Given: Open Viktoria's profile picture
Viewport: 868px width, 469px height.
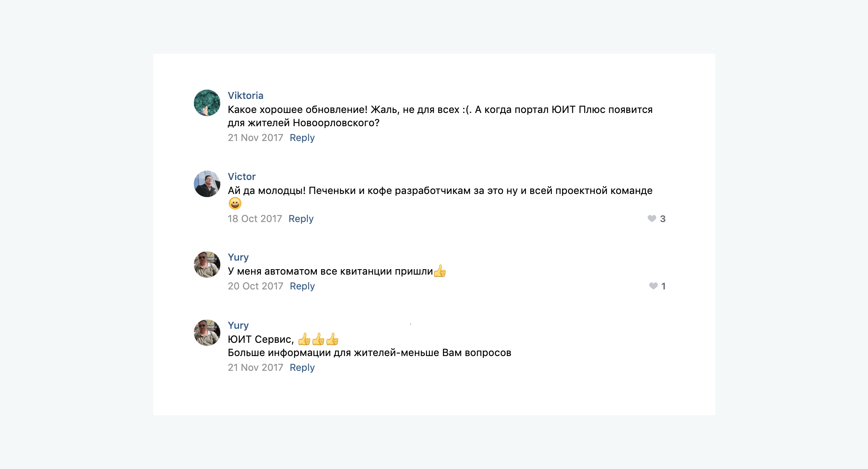Looking at the screenshot, I should point(207,103).
